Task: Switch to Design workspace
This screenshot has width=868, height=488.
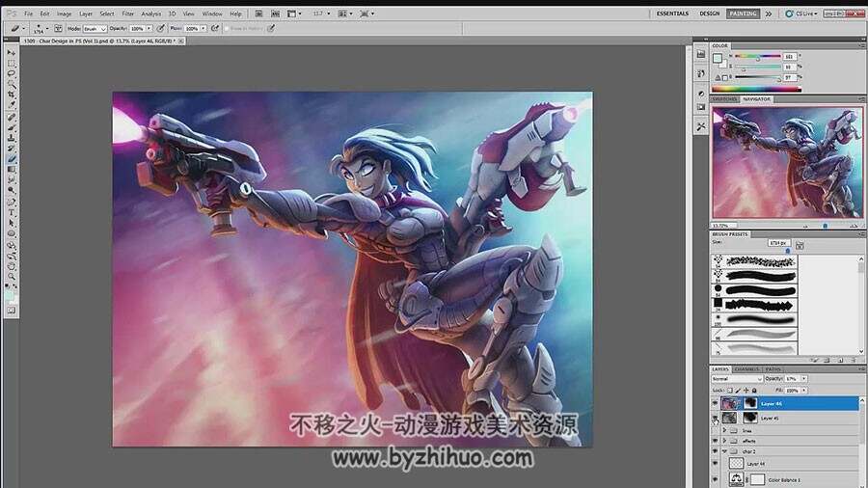Action: point(709,14)
